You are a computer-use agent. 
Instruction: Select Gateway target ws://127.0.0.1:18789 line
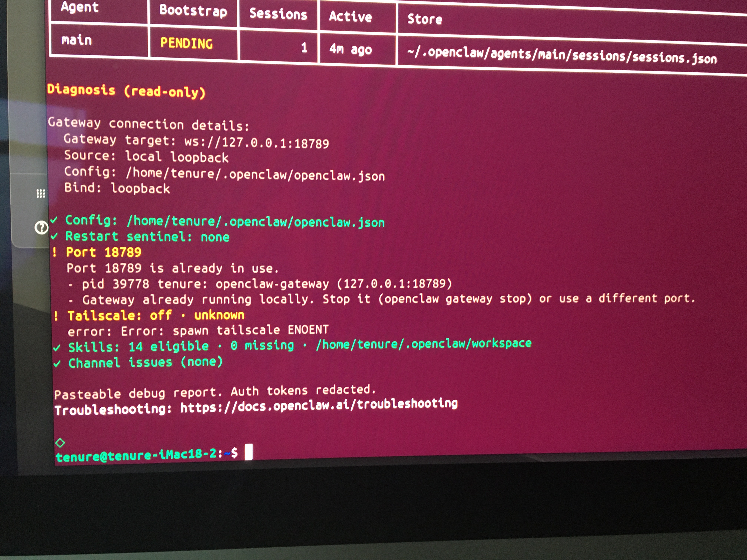(196, 141)
